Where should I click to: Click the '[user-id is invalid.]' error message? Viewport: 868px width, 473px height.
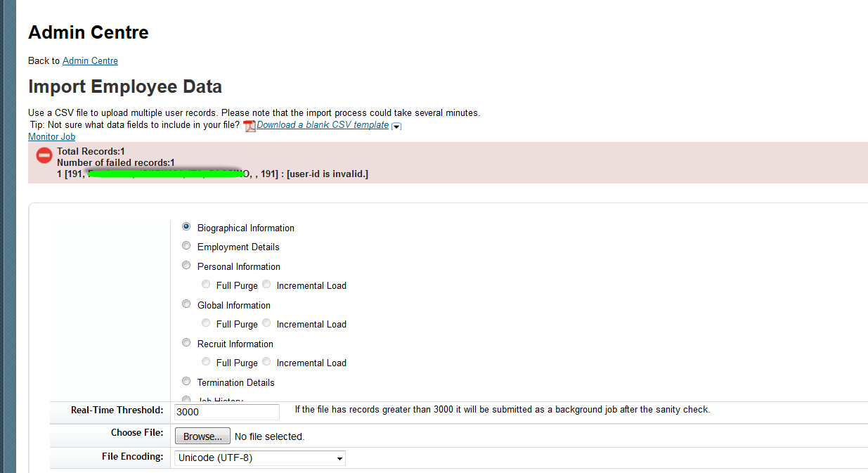pyautogui.click(x=328, y=174)
